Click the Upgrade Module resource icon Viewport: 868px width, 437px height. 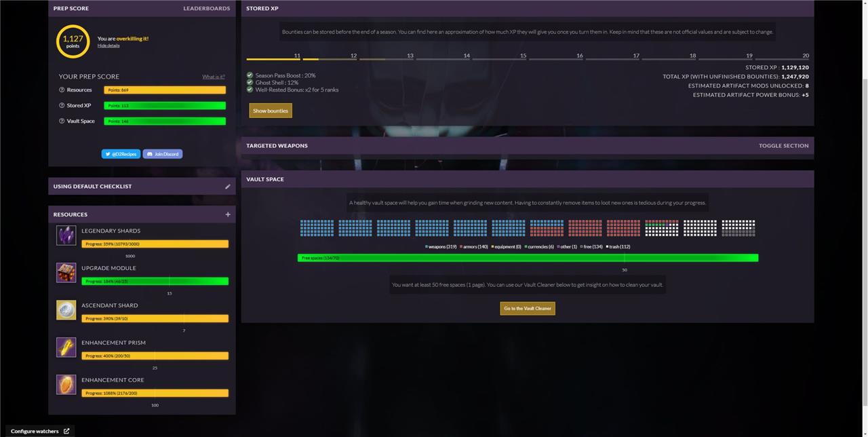pyautogui.click(x=66, y=273)
